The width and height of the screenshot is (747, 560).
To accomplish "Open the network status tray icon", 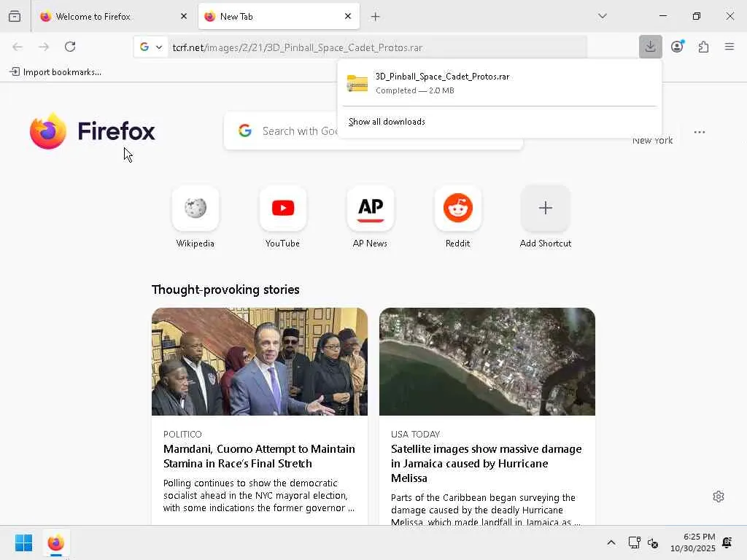I will click(634, 542).
